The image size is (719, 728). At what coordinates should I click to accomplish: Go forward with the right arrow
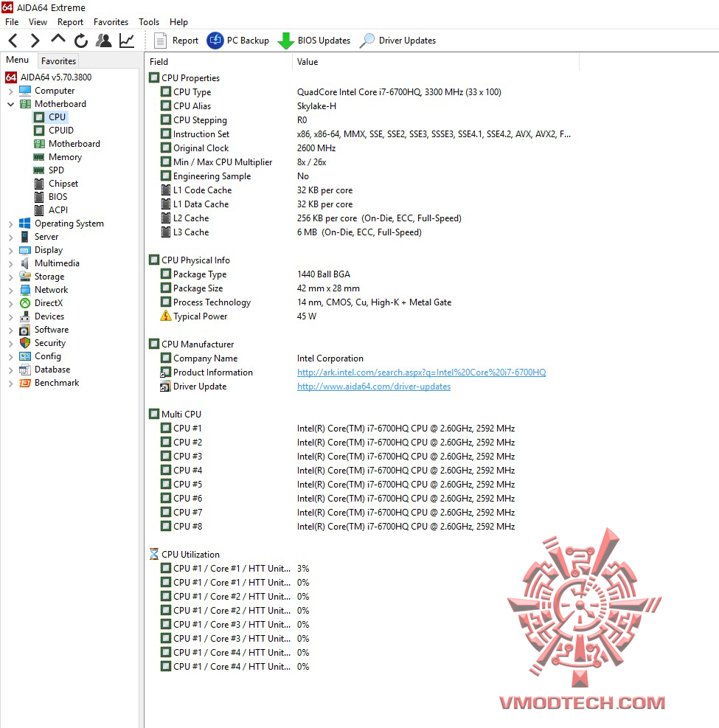click(x=35, y=41)
